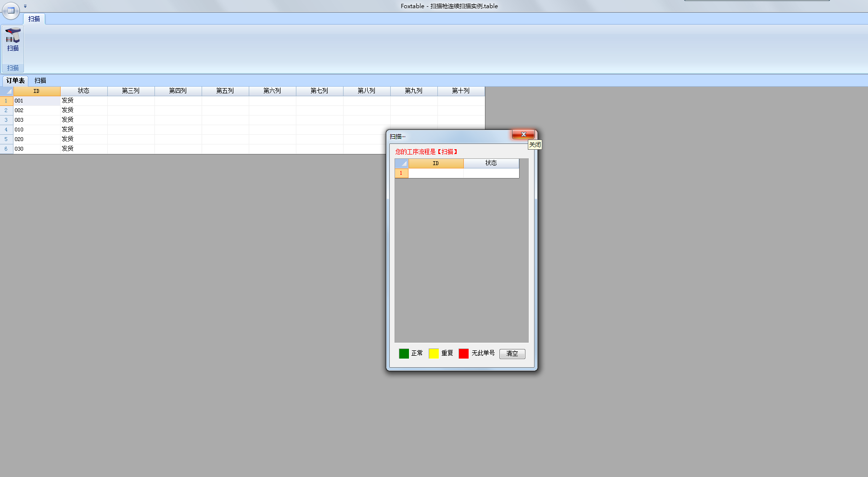Click the ID column header in main table
Image resolution: width=868 pixels, height=477 pixels.
coord(37,91)
